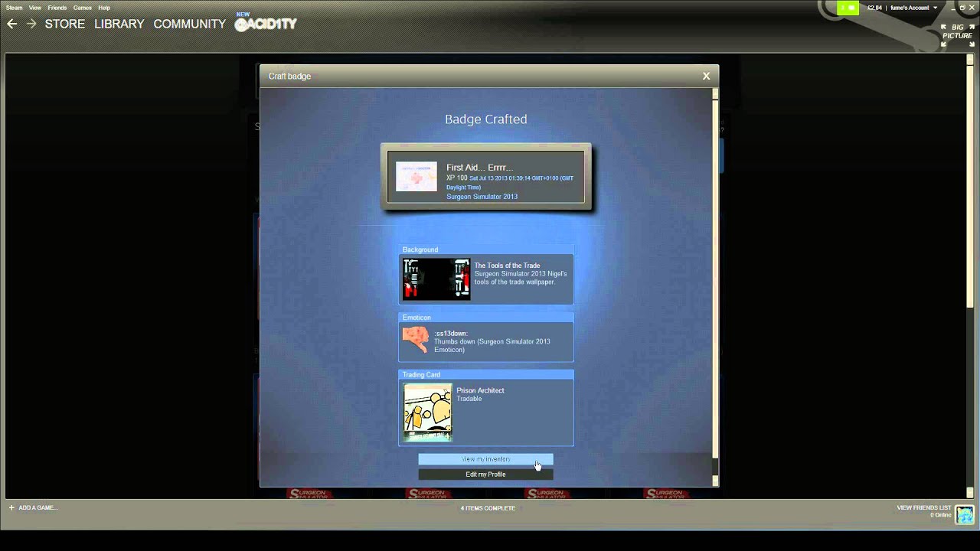Click the ADD A GAME link
The image size is (980, 551).
[38, 507]
